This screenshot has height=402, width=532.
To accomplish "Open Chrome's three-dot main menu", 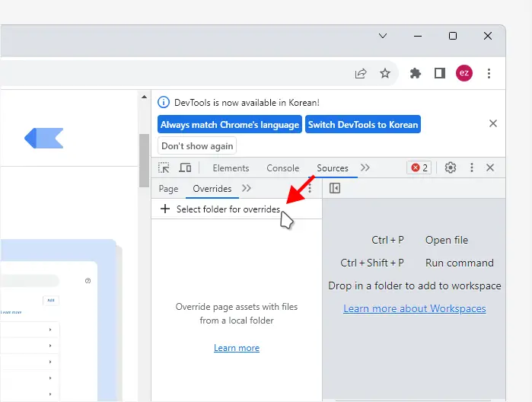I will [x=489, y=73].
